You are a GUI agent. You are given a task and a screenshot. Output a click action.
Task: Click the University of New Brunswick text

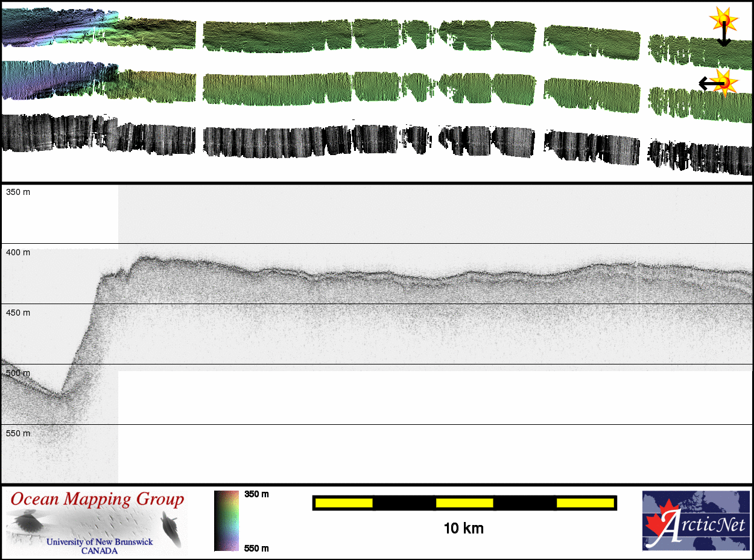click(100, 542)
